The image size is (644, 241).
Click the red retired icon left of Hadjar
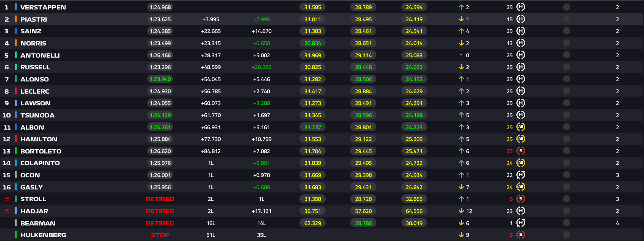(6, 211)
